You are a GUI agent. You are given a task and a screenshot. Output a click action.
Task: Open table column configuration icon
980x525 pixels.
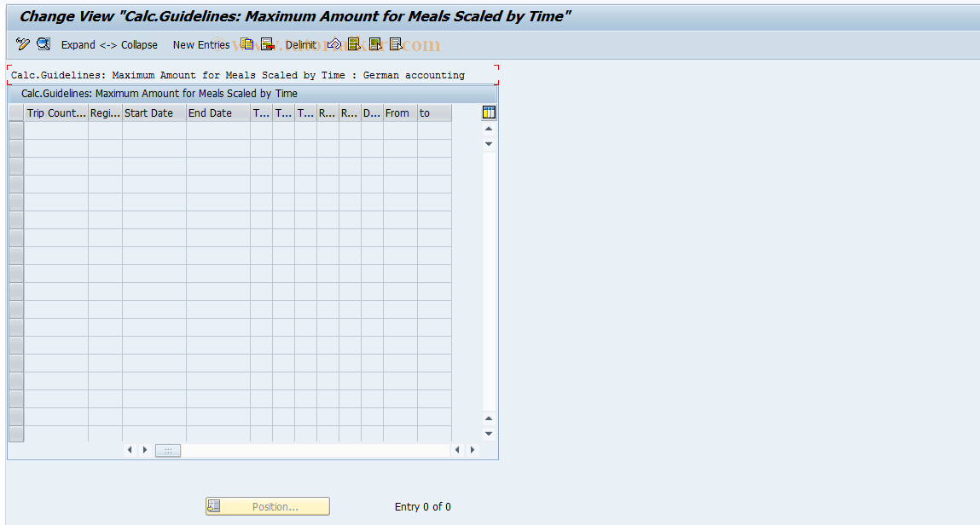pos(489,112)
